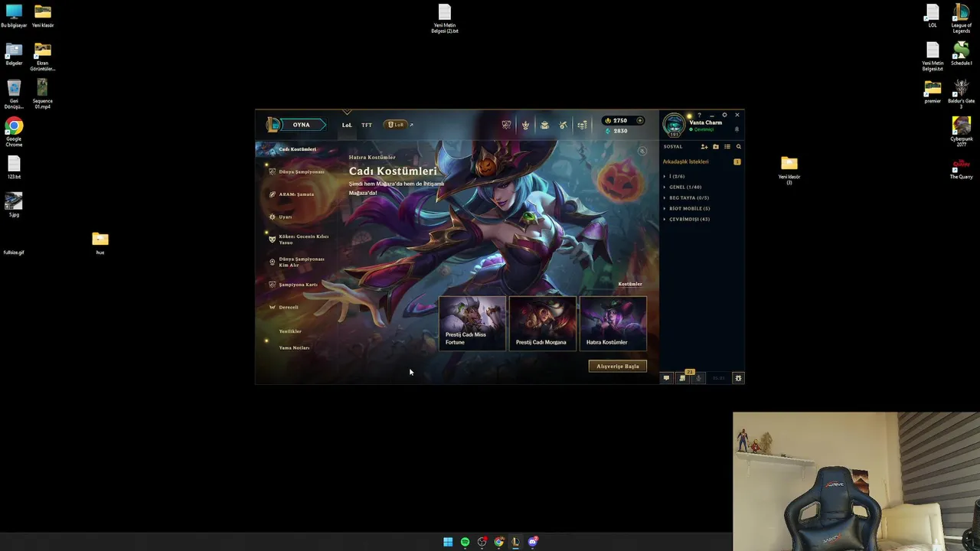Toggle the banner animation mute icon
This screenshot has height=551, width=980.
coord(642,151)
